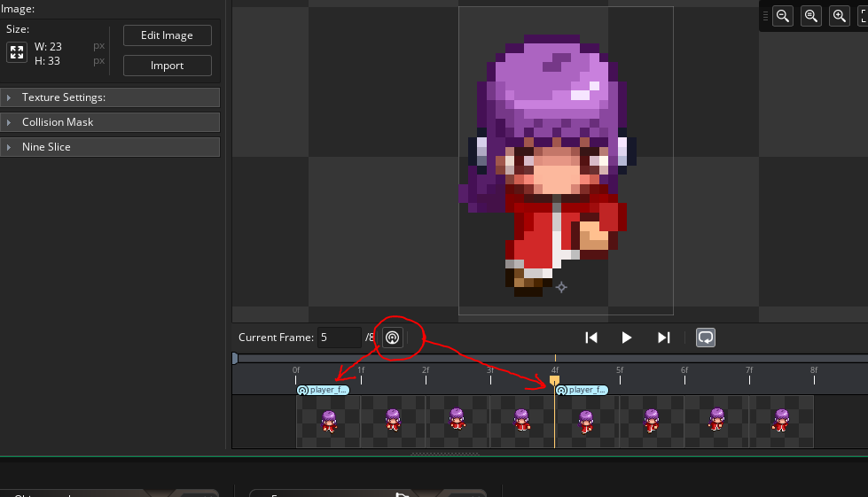Screen dimensions: 868x497
Task: Click the orange playhead marker on the timeline
Action: tap(555, 380)
